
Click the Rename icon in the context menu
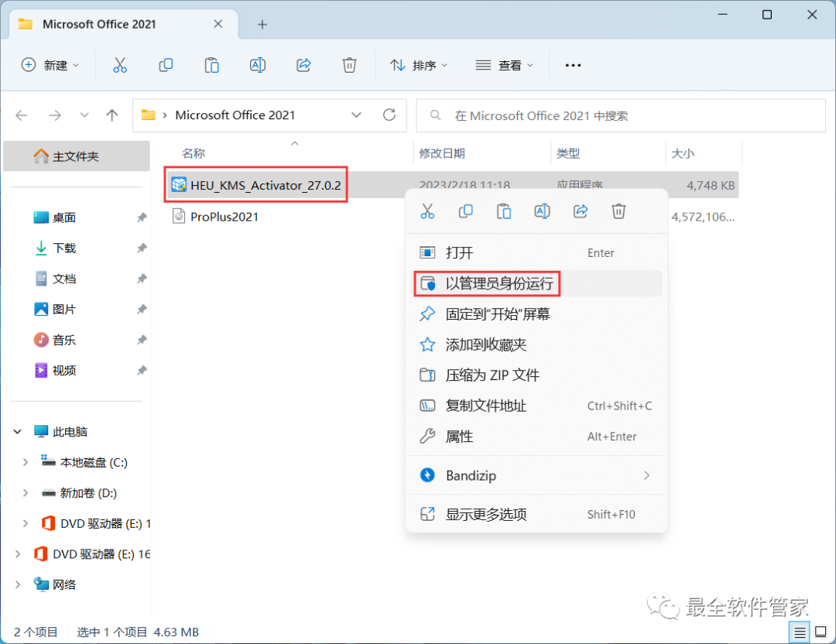coord(542,211)
